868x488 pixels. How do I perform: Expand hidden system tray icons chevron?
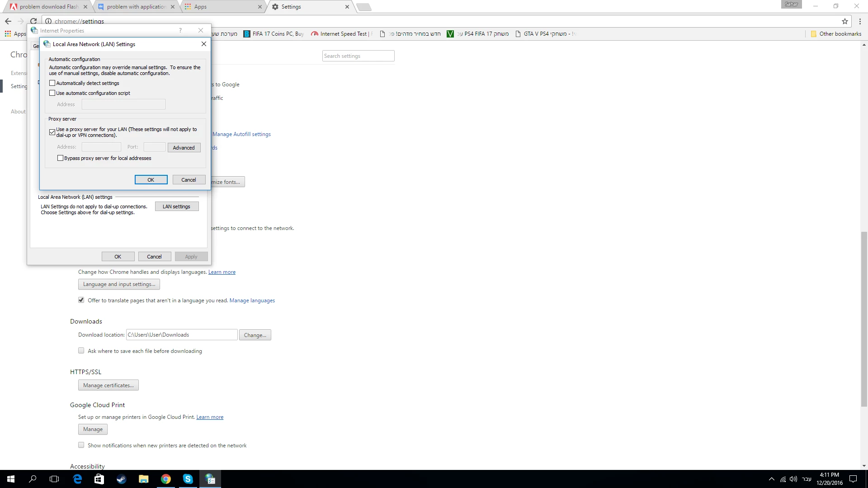pos(771,479)
